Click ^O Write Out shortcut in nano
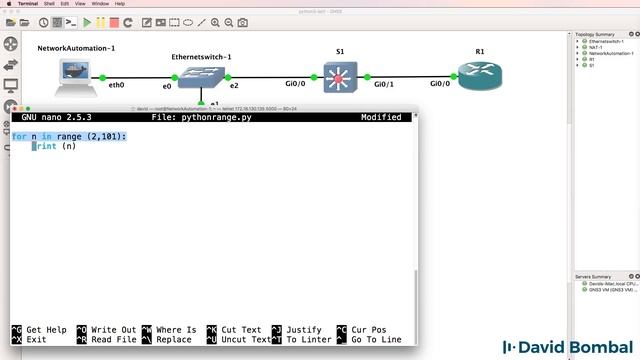 coord(106,330)
